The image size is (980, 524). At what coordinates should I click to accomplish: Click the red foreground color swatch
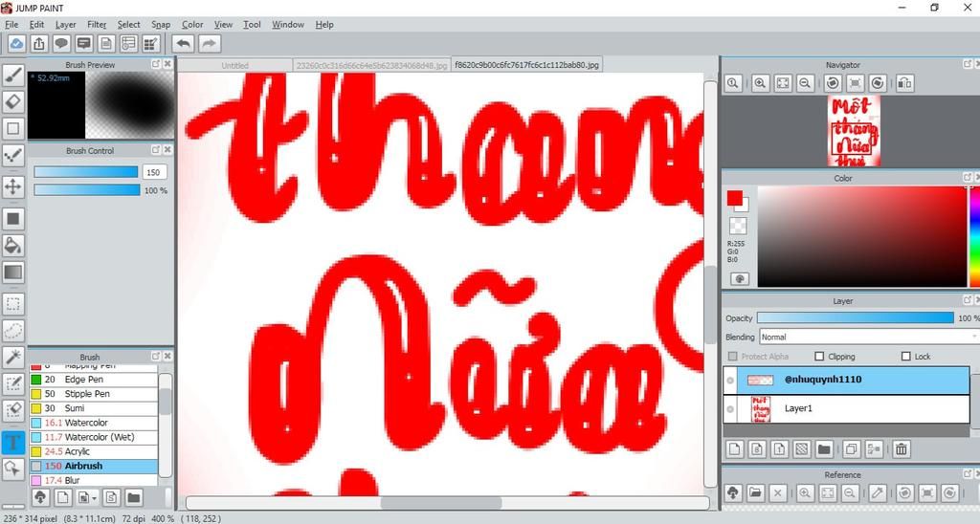(x=734, y=199)
